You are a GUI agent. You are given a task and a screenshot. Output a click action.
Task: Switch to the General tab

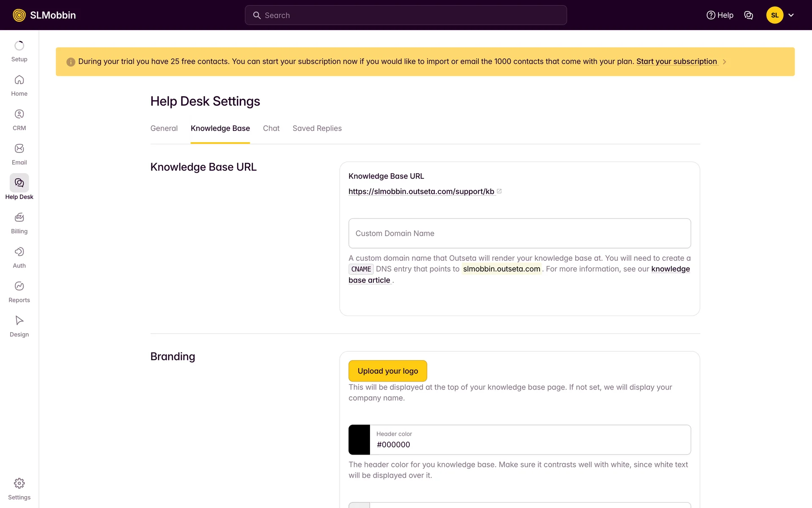(x=164, y=128)
